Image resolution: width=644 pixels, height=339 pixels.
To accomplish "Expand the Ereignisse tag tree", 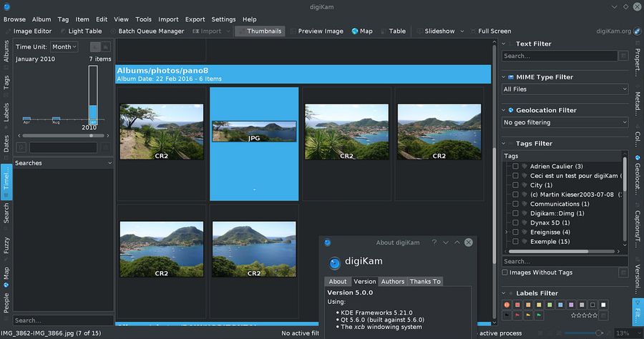I will click(x=507, y=232).
